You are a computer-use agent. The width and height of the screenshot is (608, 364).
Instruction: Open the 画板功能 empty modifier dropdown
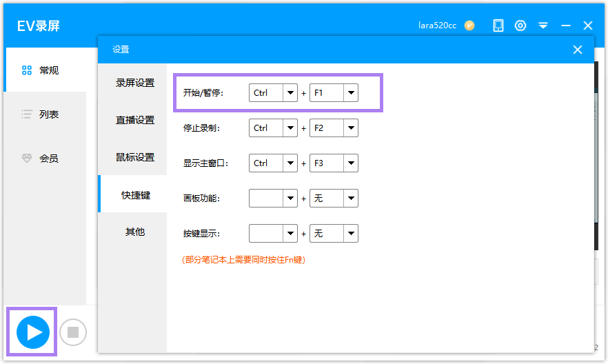(x=290, y=199)
